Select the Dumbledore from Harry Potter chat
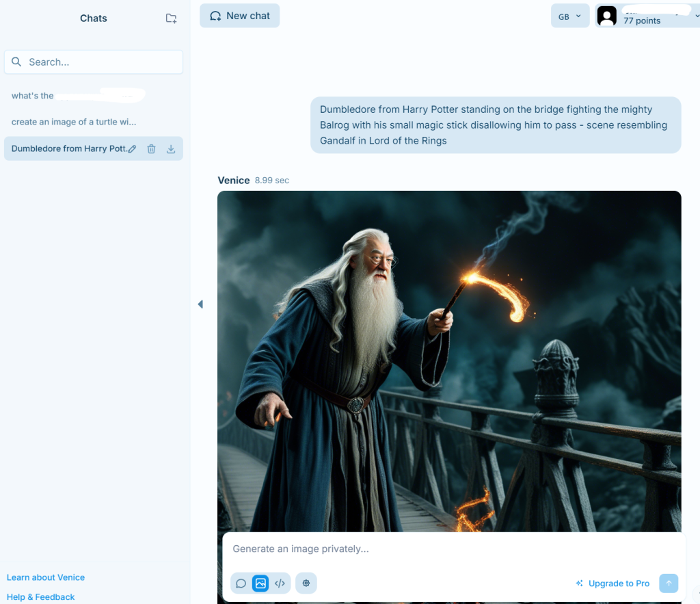The image size is (700, 604). 69,148
